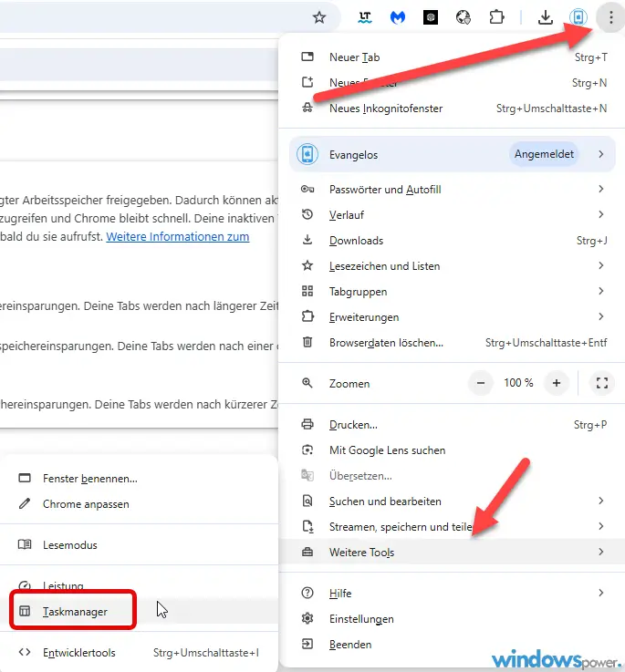This screenshot has height=672, width=625.
Task: Choose Mit Google Lens suchen
Action: (x=452, y=450)
